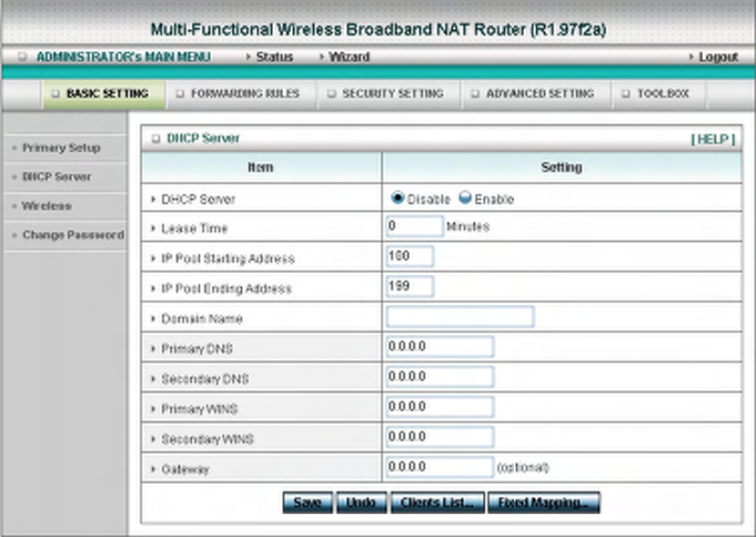
Task: Save the DHCP settings
Action: click(308, 502)
